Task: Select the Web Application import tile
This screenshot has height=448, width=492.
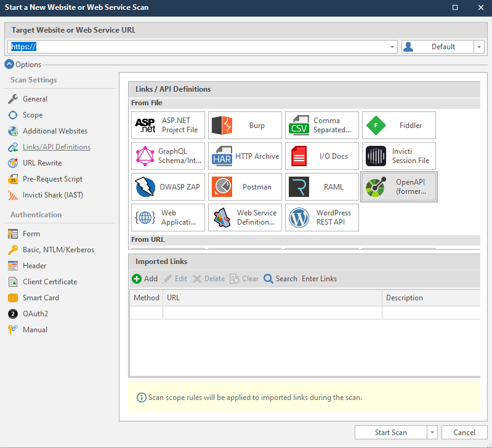Action: (168, 217)
